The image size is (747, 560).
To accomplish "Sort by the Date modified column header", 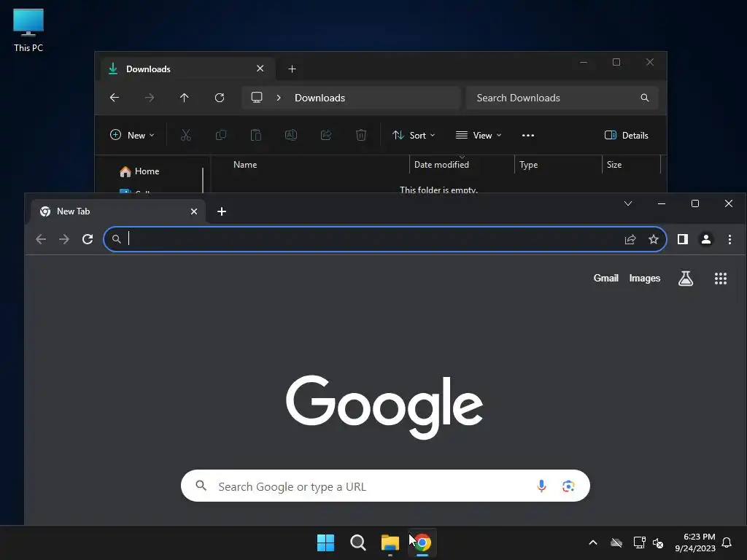I will [441, 165].
